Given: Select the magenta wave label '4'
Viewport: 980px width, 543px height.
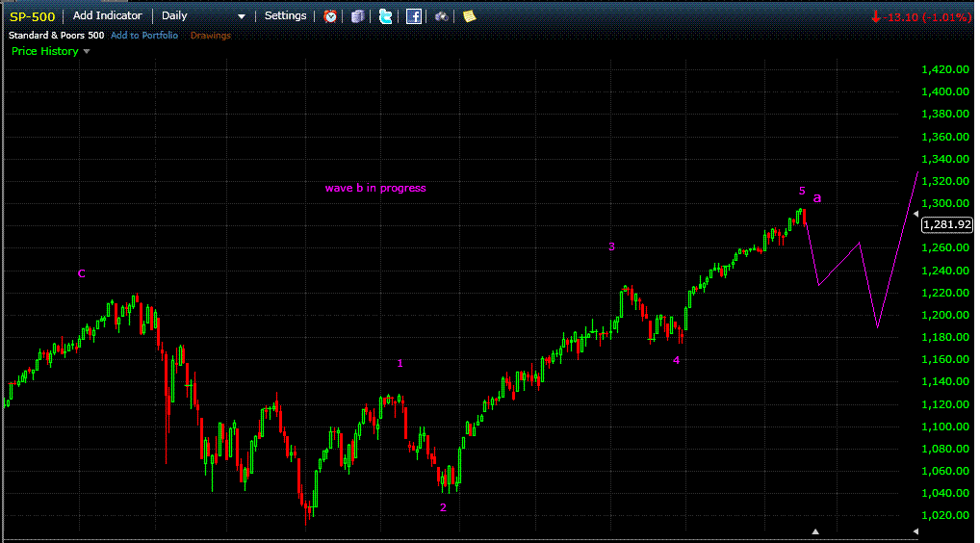Looking at the screenshot, I should coord(676,360).
